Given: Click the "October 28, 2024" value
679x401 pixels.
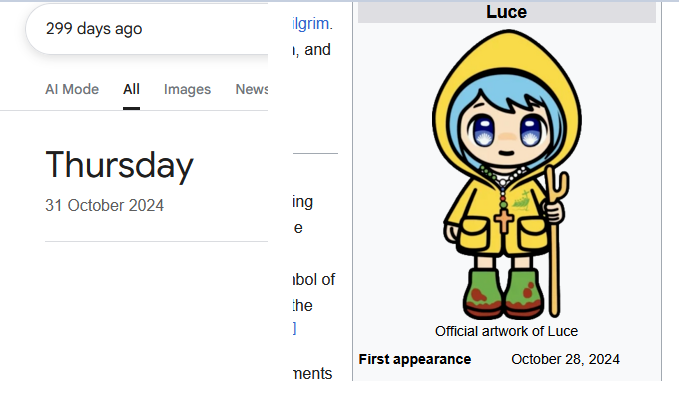Looking at the screenshot, I should pos(565,359).
